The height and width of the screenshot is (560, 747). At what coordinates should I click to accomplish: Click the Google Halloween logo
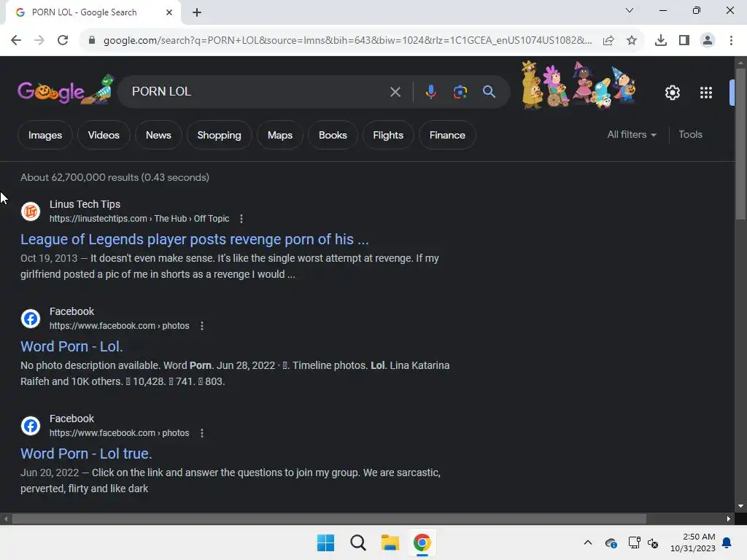(66, 90)
